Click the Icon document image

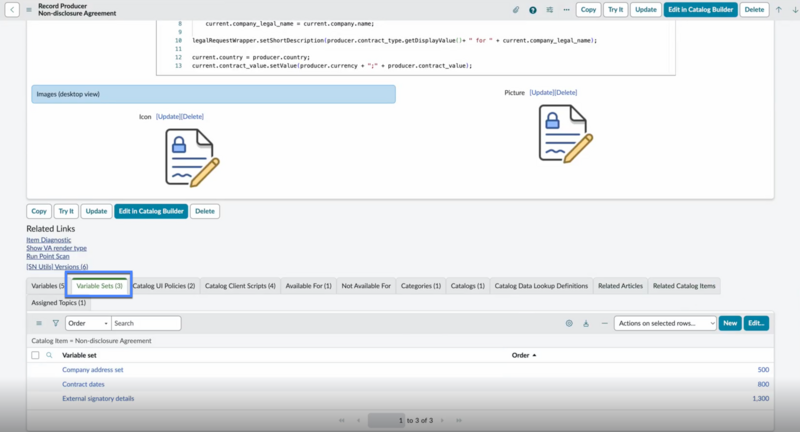[x=192, y=158]
